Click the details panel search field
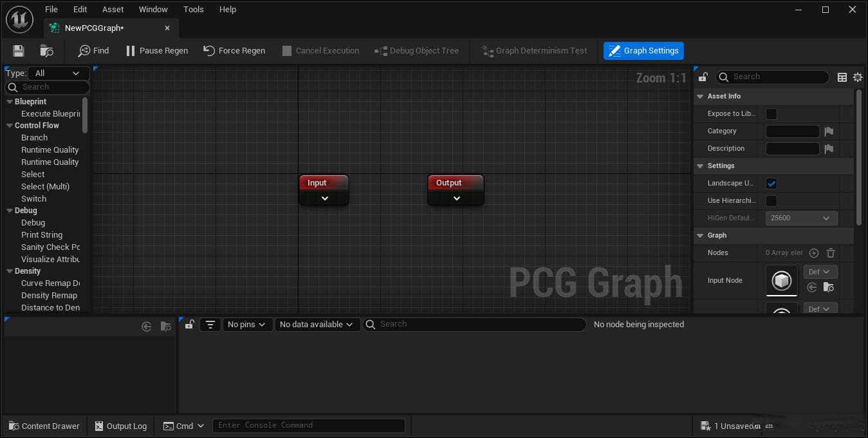The width and height of the screenshot is (868, 438). (772, 77)
